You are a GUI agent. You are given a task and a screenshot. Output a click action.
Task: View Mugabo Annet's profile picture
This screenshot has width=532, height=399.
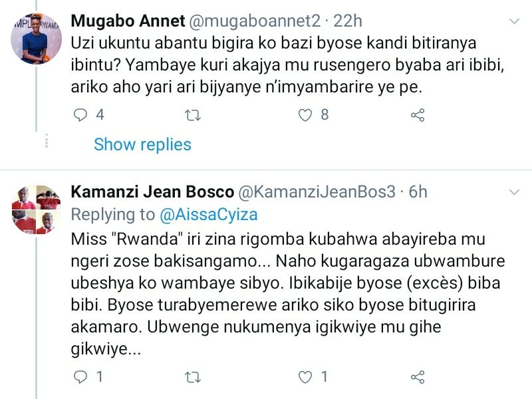click(x=37, y=38)
